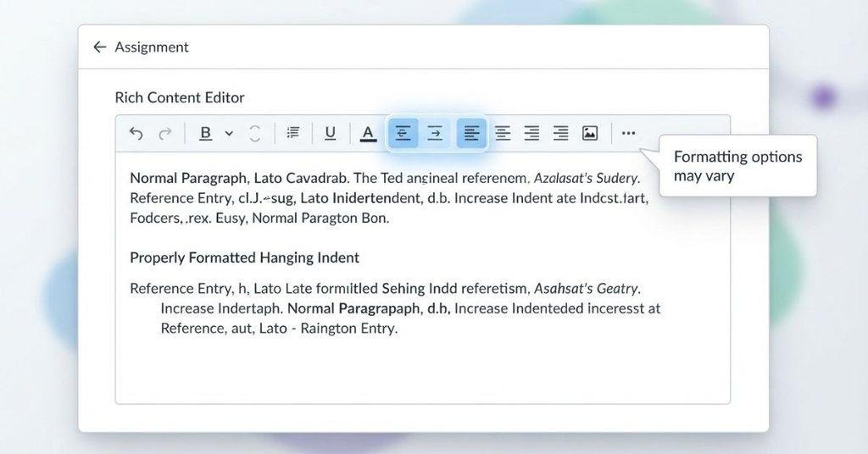This screenshot has height=454, width=868.
Task: Toggle bold formatting
Action: click(x=205, y=133)
